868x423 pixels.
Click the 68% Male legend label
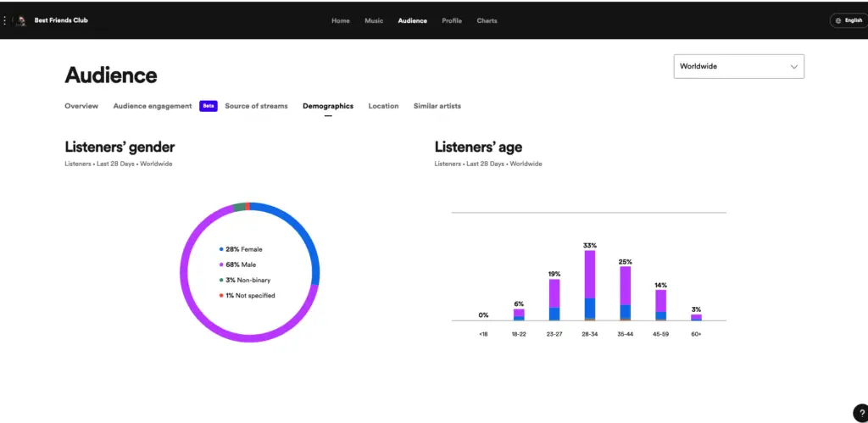pyautogui.click(x=241, y=264)
